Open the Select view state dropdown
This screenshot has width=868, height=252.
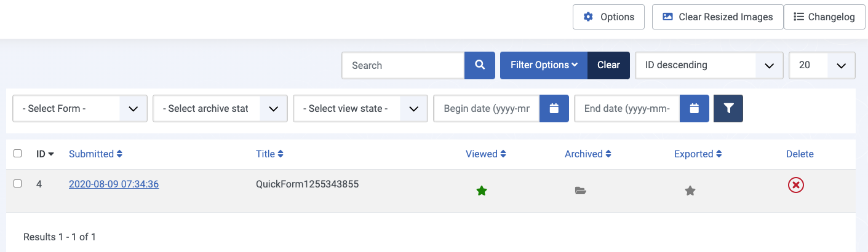[x=360, y=108]
